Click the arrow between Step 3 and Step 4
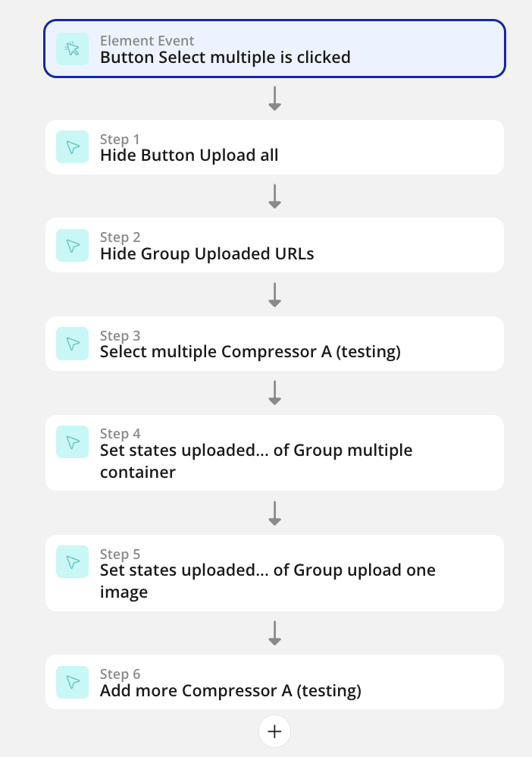Viewport: 532px width, 757px height. tap(274, 392)
